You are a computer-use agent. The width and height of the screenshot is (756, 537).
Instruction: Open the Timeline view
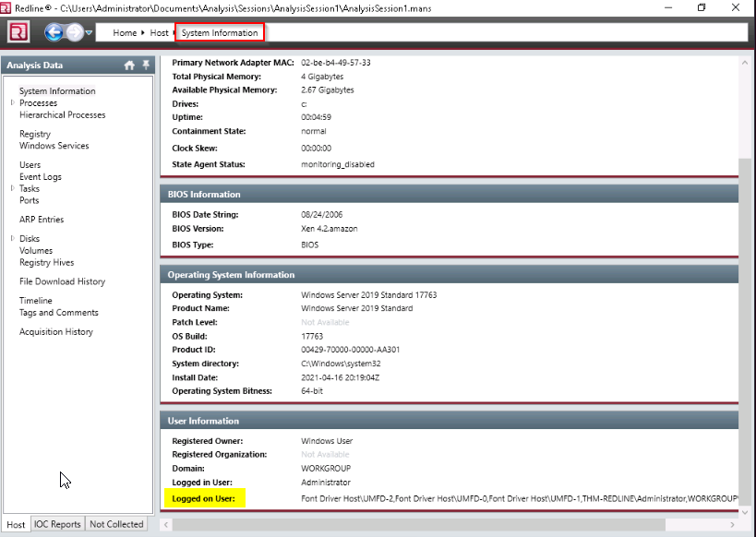pyautogui.click(x=36, y=300)
